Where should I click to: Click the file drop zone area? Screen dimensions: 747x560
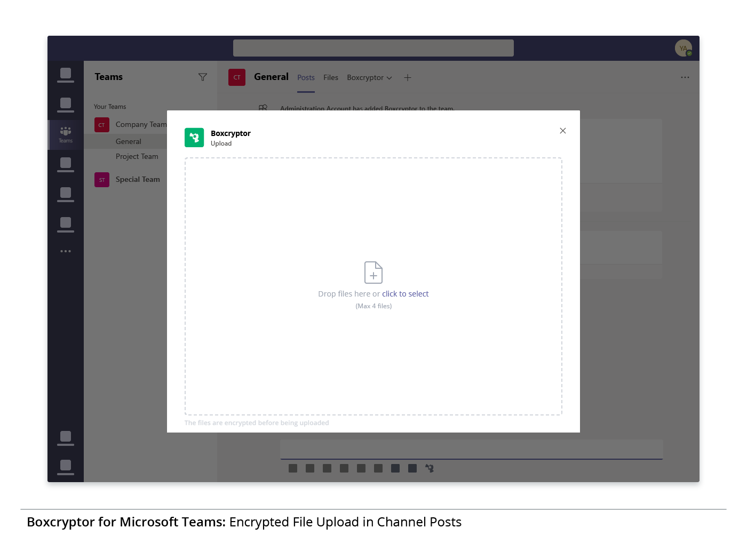373,286
